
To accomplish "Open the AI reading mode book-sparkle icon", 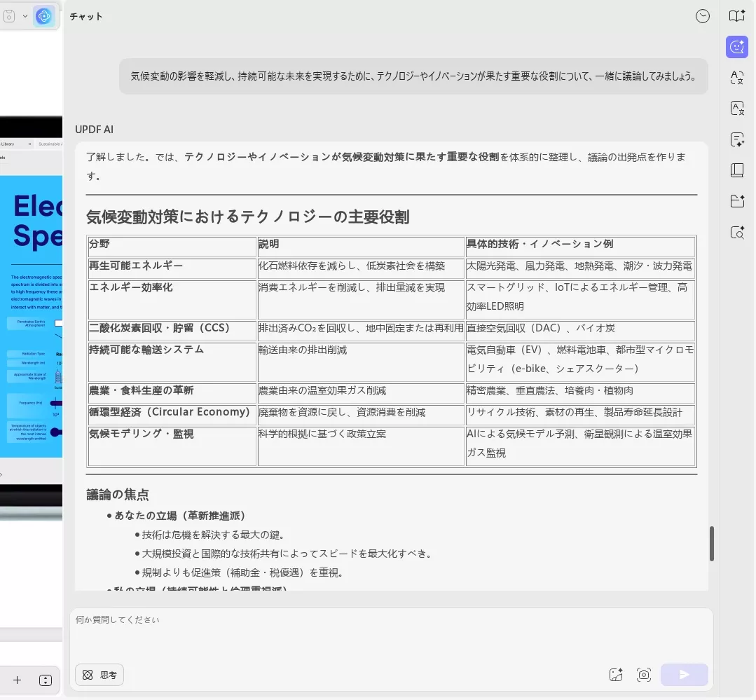I will (736, 16).
